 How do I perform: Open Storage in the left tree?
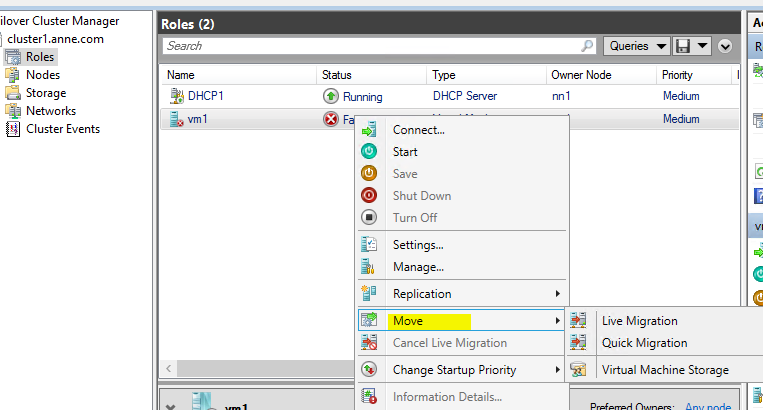[x=46, y=93]
